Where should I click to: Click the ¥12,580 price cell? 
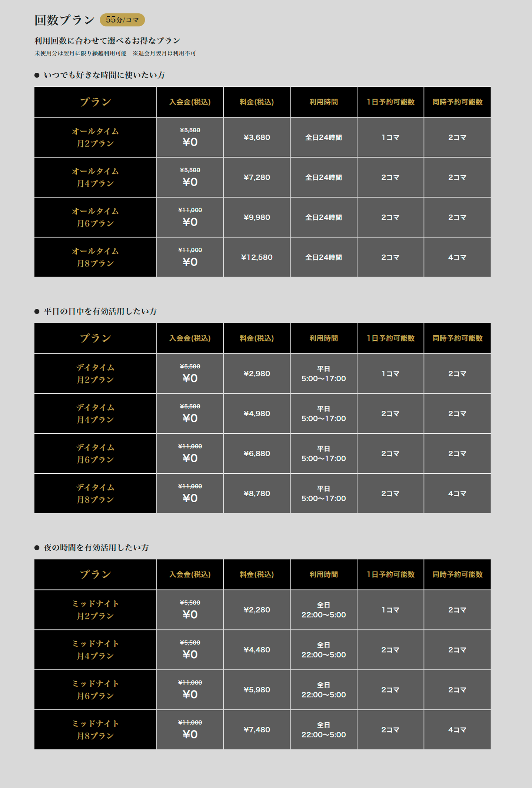257,257
